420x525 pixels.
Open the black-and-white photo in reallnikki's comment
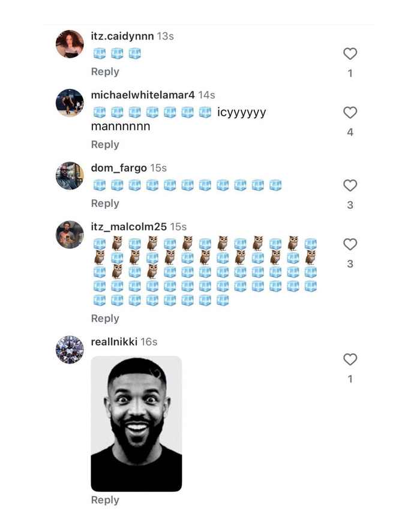(x=136, y=424)
